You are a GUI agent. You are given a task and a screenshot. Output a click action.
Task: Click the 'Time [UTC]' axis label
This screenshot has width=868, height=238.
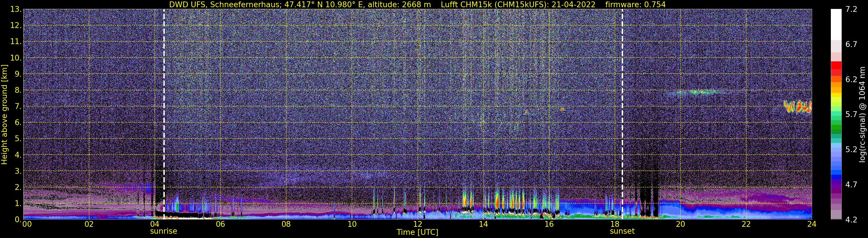tap(417, 232)
